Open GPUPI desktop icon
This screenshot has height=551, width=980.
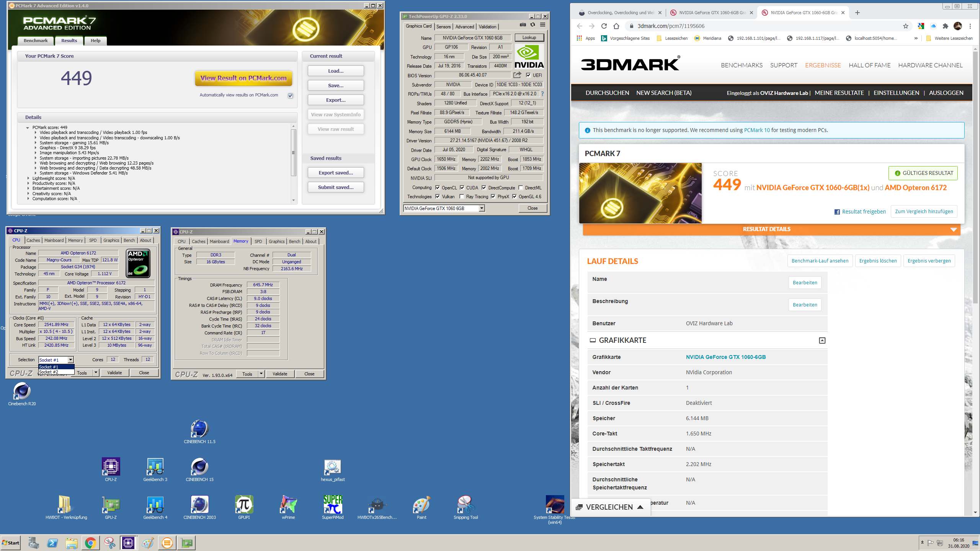click(244, 508)
